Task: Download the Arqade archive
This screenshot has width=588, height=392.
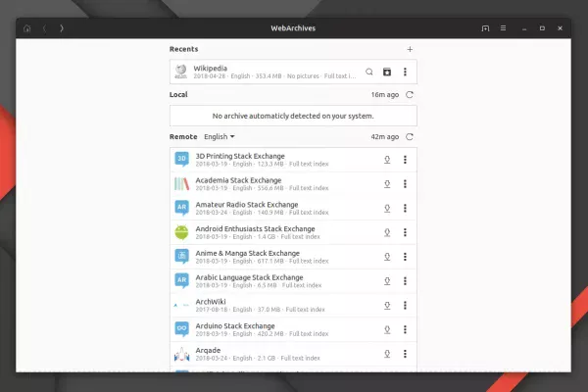Action: click(387, 354)
